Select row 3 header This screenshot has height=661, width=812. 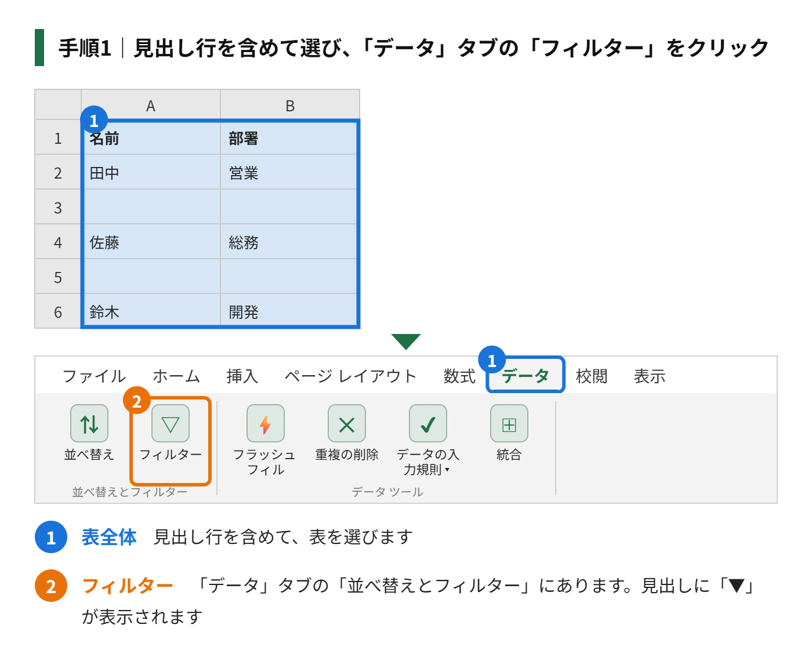[x=58, y=207]
